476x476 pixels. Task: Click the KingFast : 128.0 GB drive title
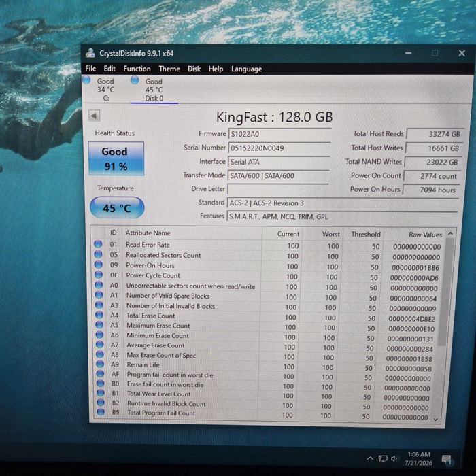click(275, 117)
